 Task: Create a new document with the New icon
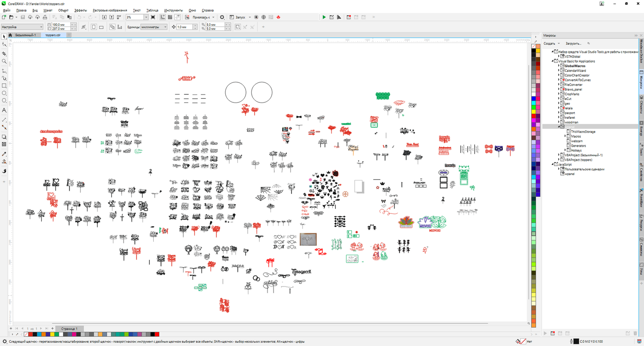click(x=4, y=17)
